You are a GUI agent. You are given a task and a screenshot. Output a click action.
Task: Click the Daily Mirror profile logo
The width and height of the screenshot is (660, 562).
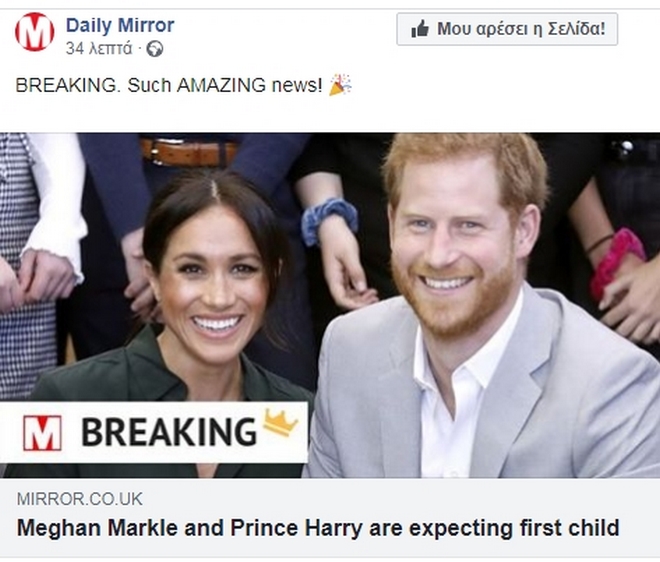point(35,33)
